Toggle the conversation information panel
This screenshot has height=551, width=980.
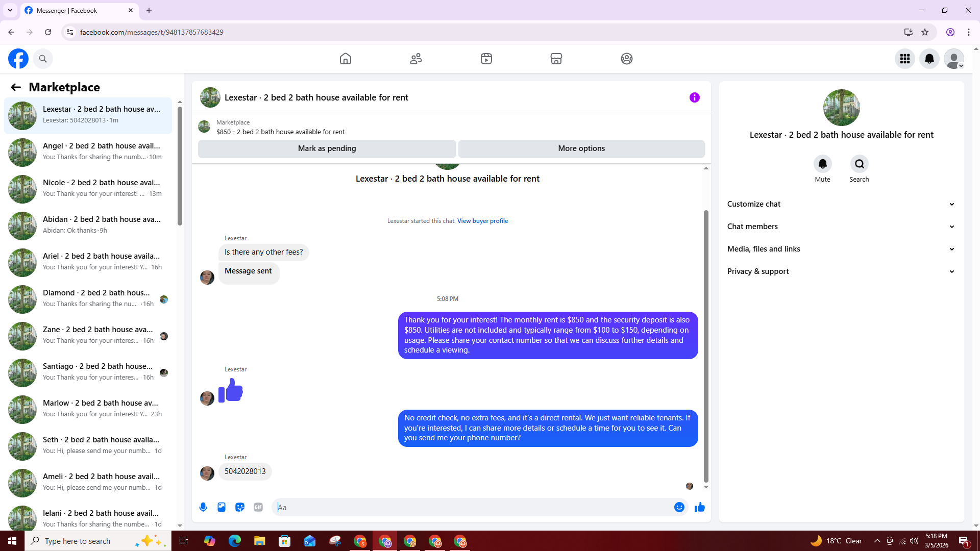pos(694,97)
